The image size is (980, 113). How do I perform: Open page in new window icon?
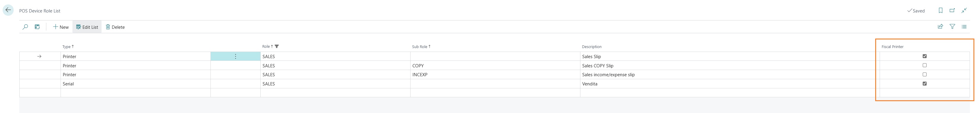pyautogui.click(x=952, y=11)
